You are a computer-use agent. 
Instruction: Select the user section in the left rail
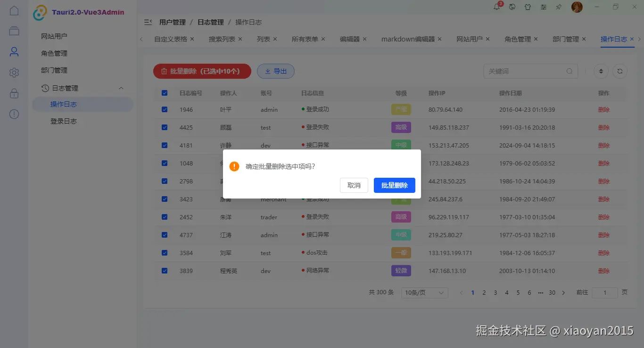(x=14, y=53)
